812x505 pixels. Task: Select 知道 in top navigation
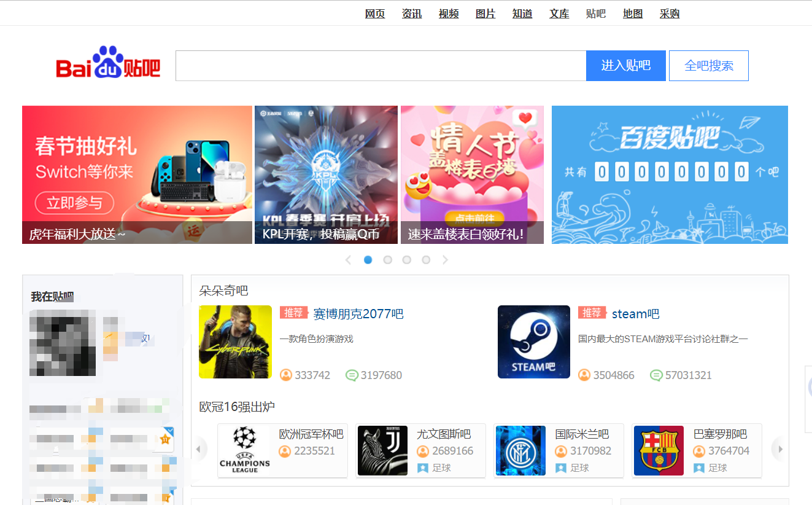522,14
